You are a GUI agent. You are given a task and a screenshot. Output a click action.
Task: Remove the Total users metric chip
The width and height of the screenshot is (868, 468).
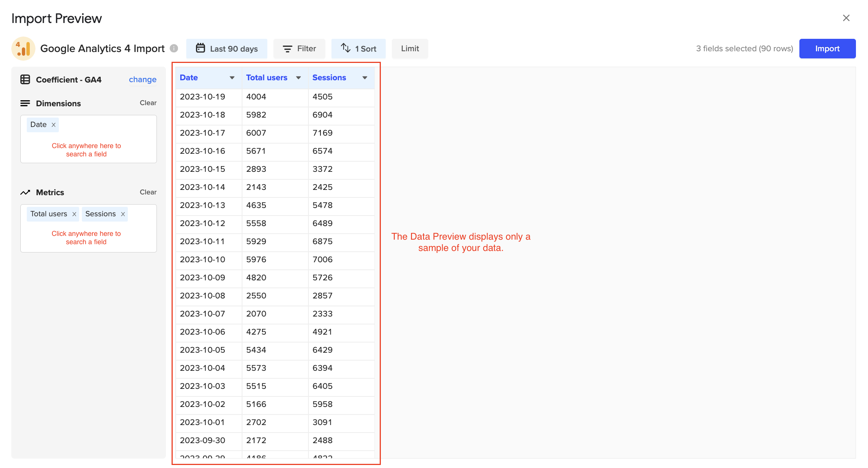(x=74, y=214)
